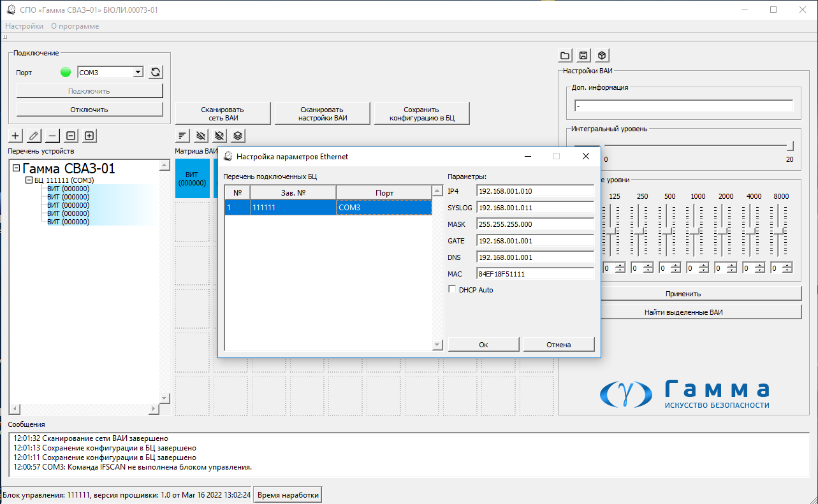Image resolution: width=818 pixels, height=504 pixels.
Task: Click the MAC address field
Action: click(x=535, y=274)
